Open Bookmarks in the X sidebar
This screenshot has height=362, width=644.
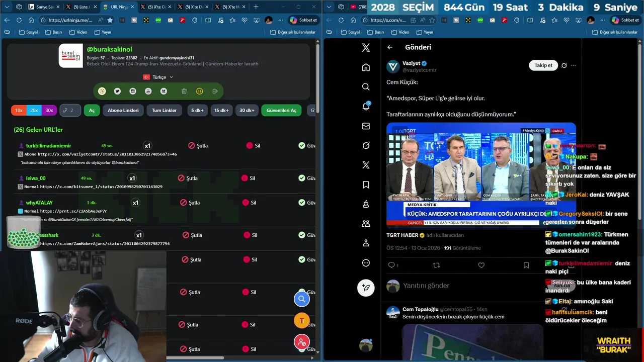pyautogui.click(x=366, y=185)
